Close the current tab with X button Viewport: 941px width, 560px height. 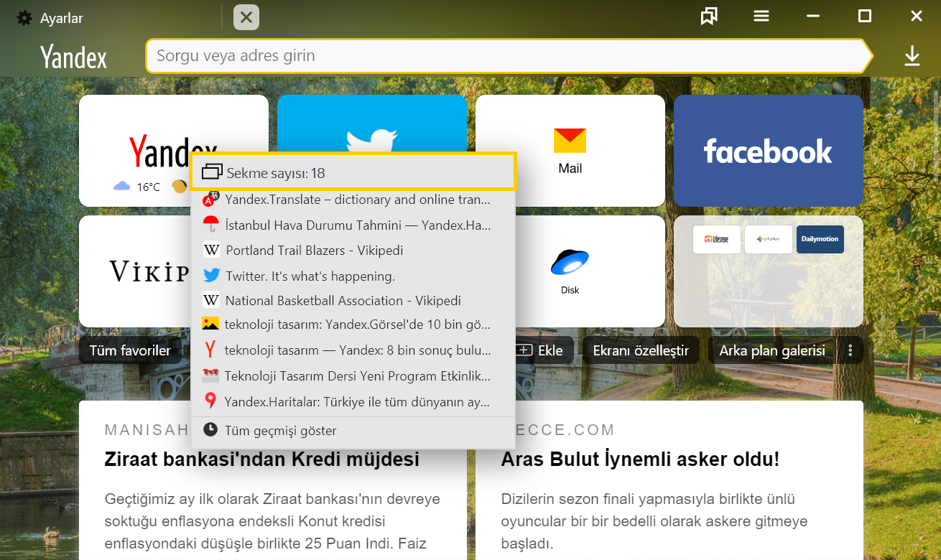[x=246, y=17]
